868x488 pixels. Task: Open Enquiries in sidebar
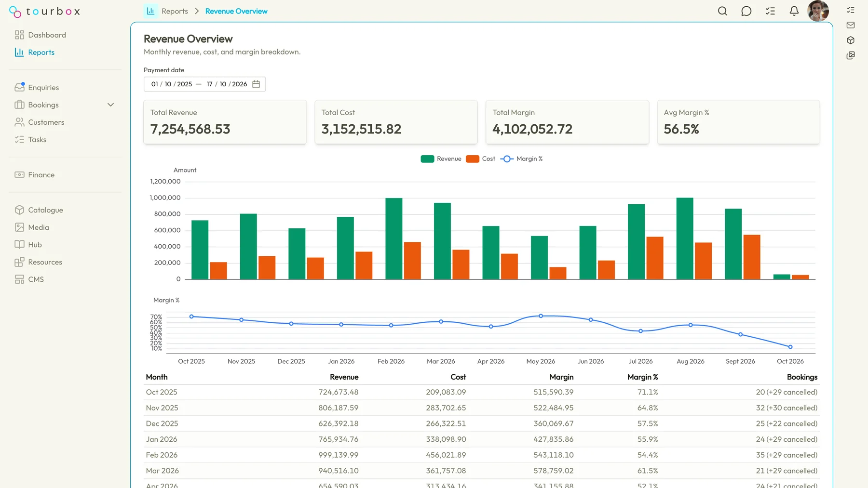tap(37, 88)
